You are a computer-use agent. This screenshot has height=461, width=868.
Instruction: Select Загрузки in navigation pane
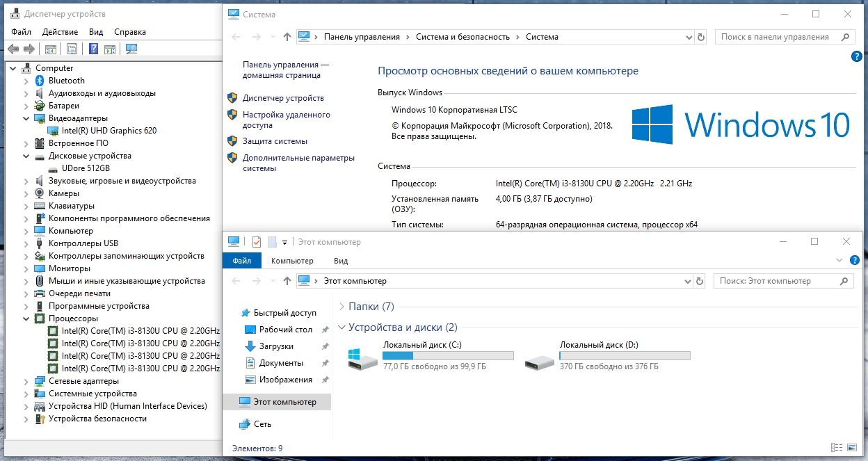(276, 346)
